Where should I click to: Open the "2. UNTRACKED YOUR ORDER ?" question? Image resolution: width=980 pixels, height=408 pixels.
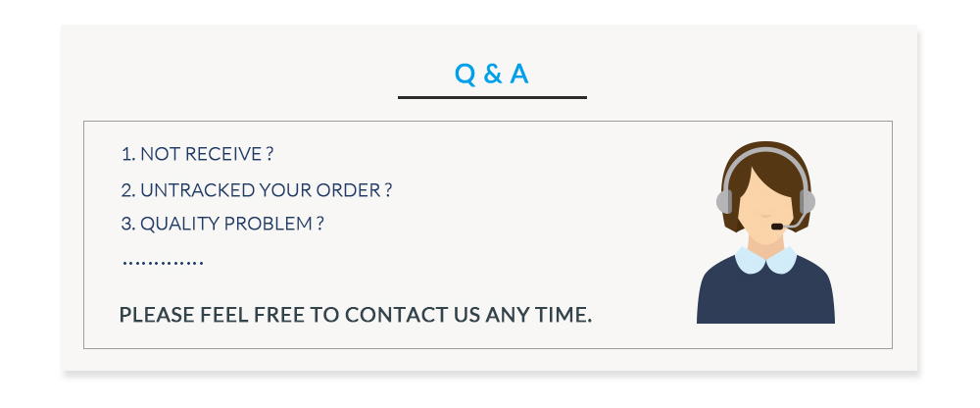257,189
